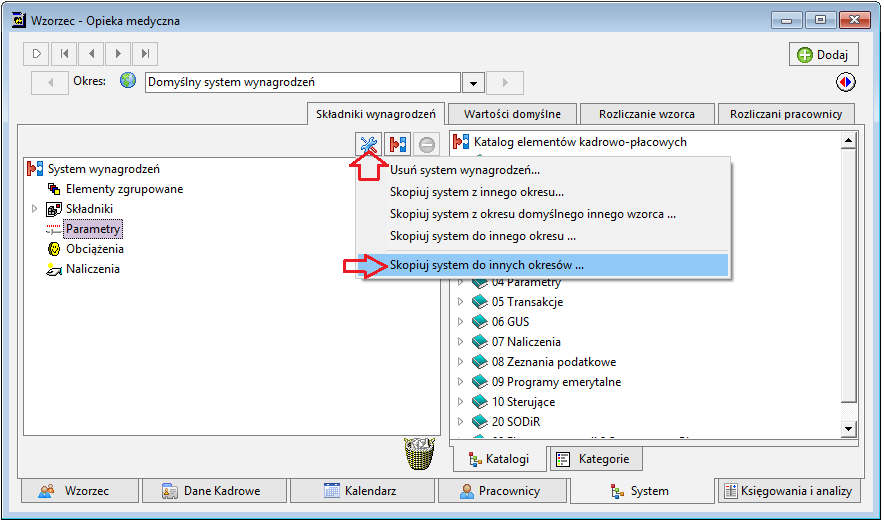This screenshot has height=523, width=884.
Task: Select System wynagrodzeń tree root
Action: coord(104,169)
